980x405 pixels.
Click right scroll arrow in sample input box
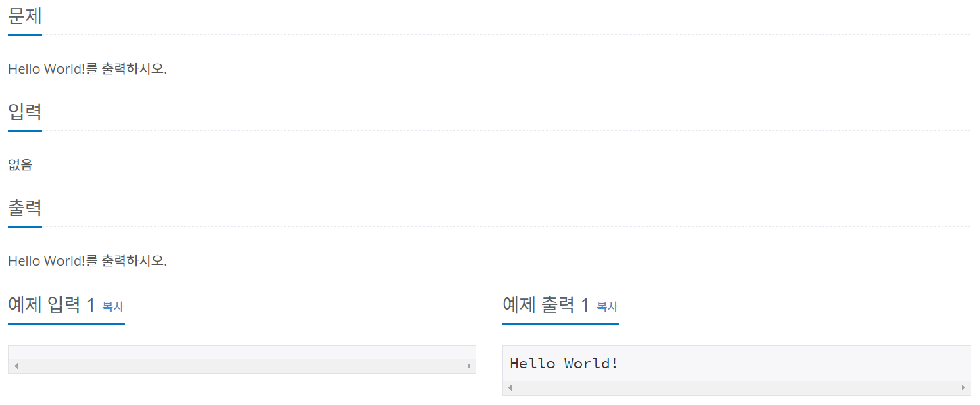click(468, 366)
